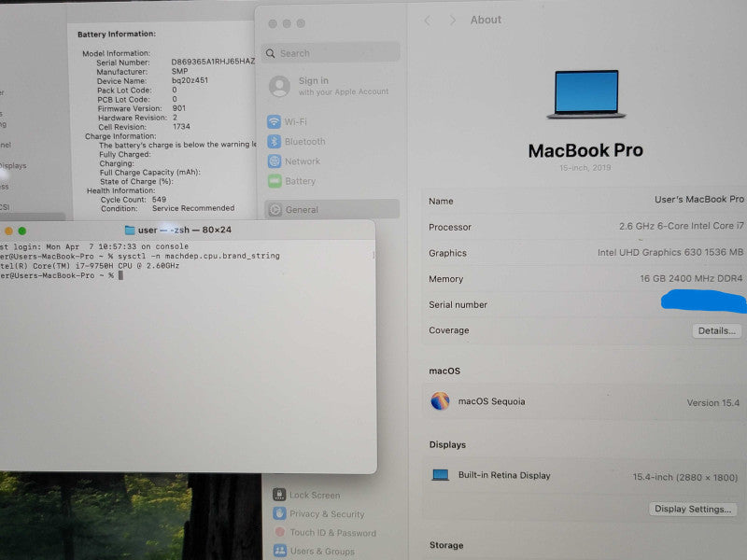Click the battery Serial Number D869365A1RHJ65HAZ
Screen dimensions: 747x560
coord(213,62)
